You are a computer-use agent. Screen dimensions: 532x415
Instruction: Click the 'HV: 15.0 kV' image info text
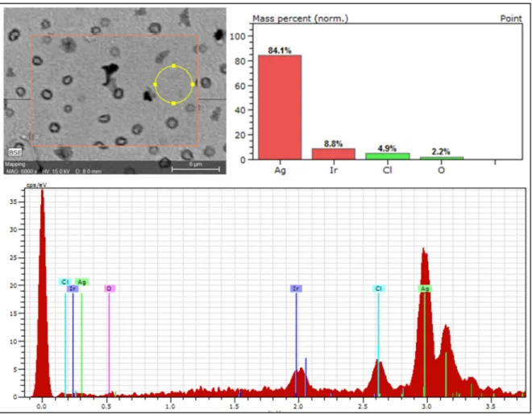click(x=56, y=171)
